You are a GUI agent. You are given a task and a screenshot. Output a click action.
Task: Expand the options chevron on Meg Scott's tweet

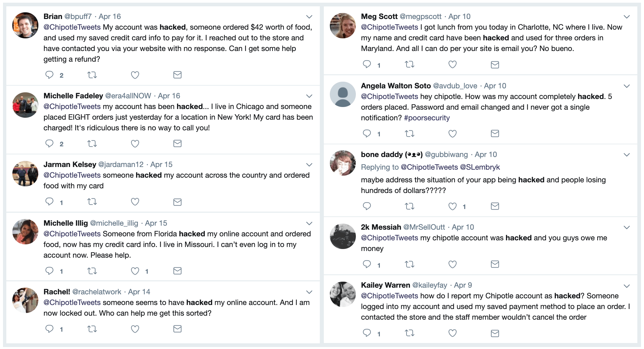coord(626,16)
